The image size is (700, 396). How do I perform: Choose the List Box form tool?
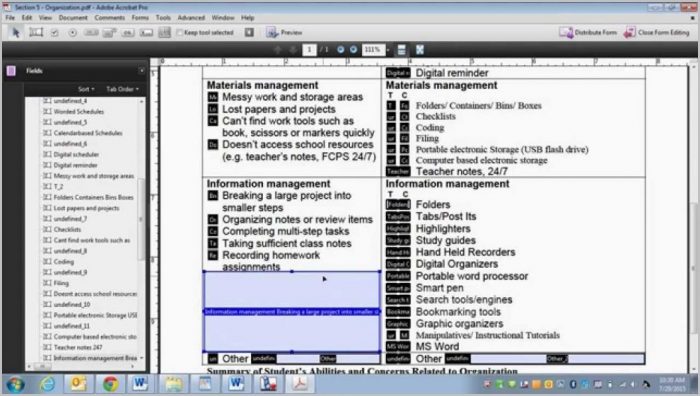point(91,33)
